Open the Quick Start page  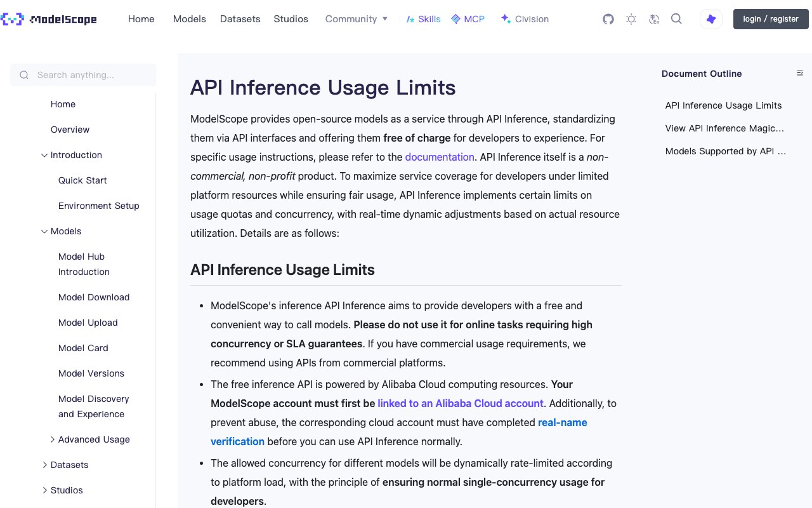point(82,180)
